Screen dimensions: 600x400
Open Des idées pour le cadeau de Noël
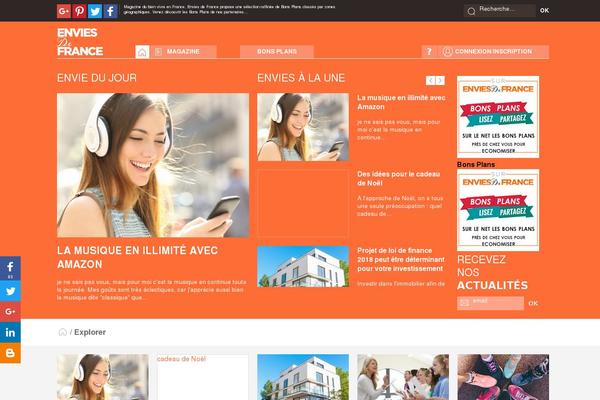pos(398,178)
